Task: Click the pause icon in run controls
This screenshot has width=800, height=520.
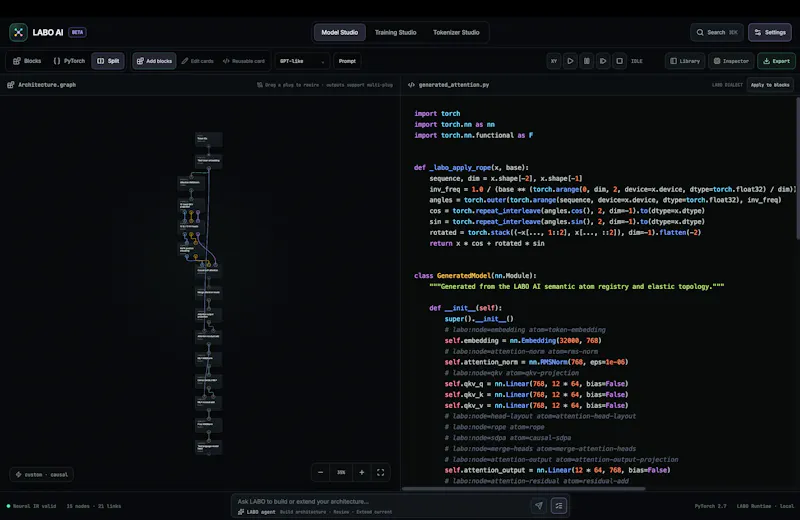Action: [x=587, y=61]
